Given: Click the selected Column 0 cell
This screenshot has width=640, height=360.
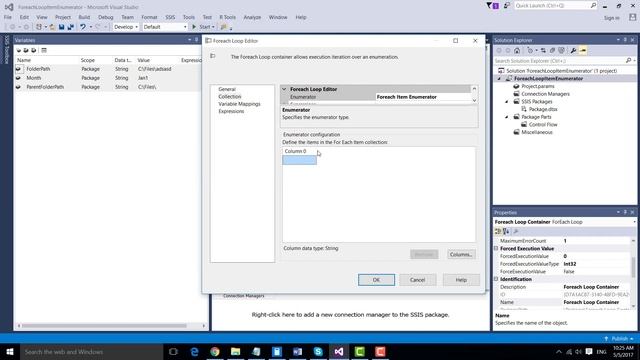Looking at the screenshot, I should click(x=299, y=160).
